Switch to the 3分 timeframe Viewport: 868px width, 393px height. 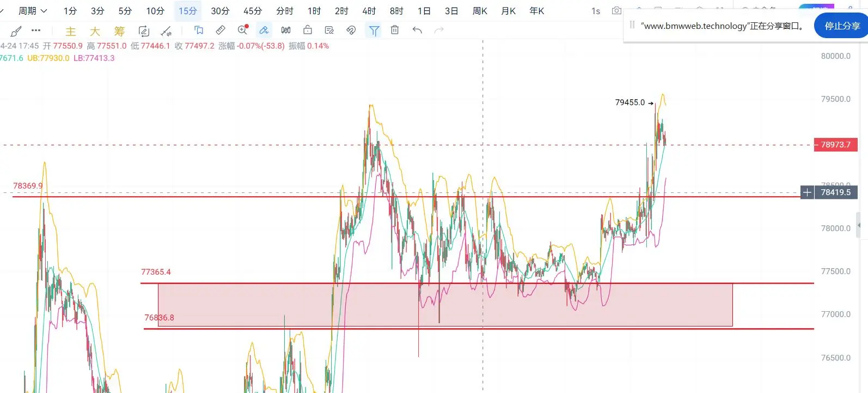(x=97, y=11)
